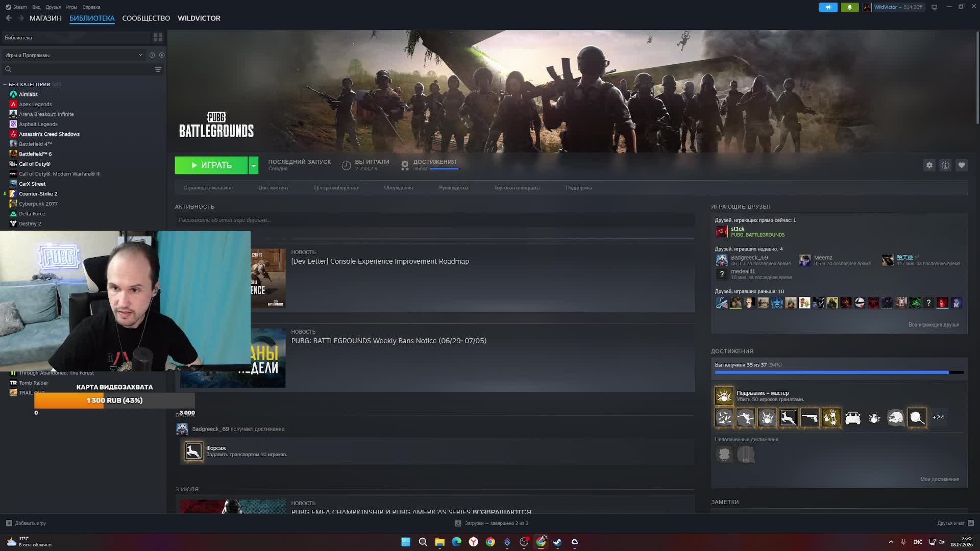Show the +24 more achievements
Screen dimensions: 980x551
coord(938,417)
